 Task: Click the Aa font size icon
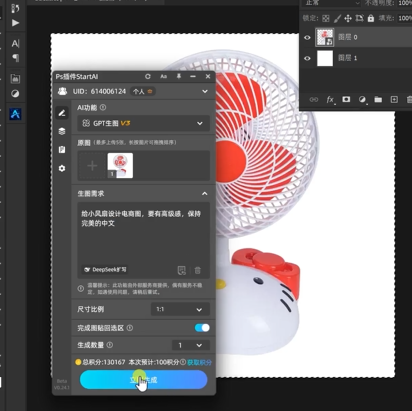pos(163,76)
